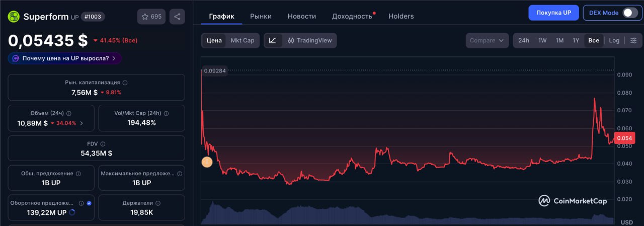Click verified badge on Оборотное предложение
This screenshot has width=644, height=226.
coord(89,203)
